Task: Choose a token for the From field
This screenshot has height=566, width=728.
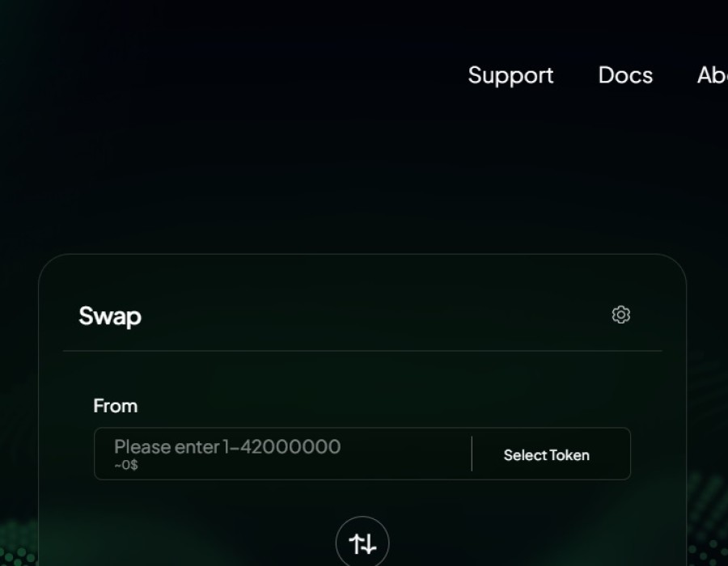Action: tap(547, 455)
